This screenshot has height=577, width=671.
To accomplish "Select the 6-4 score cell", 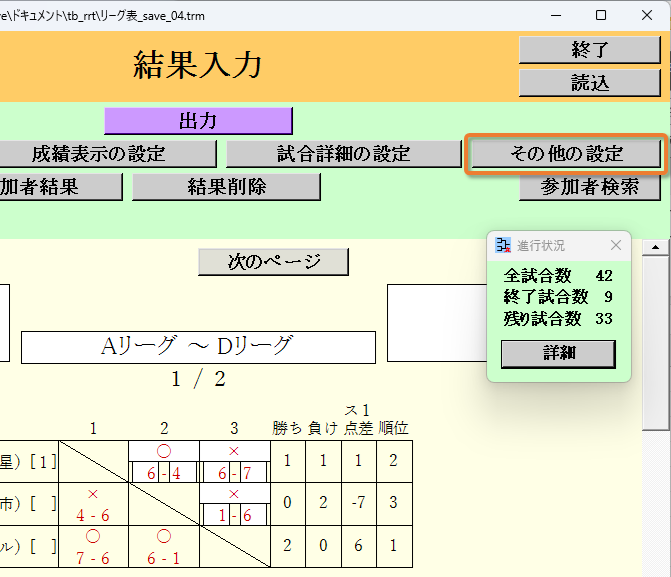I will 164,473.
